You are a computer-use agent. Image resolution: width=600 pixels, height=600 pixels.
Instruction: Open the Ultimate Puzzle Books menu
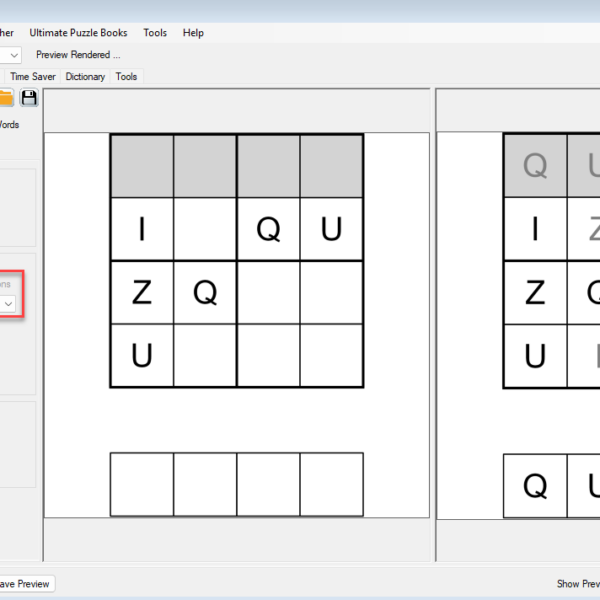point(78,33)
